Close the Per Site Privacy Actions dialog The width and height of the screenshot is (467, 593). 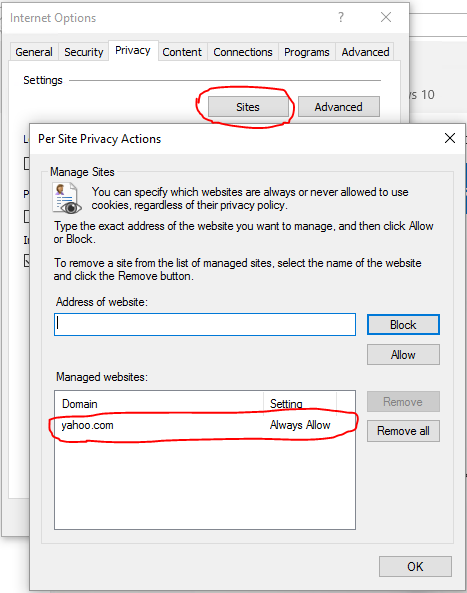pyautogui.click(x=450, y=138)
